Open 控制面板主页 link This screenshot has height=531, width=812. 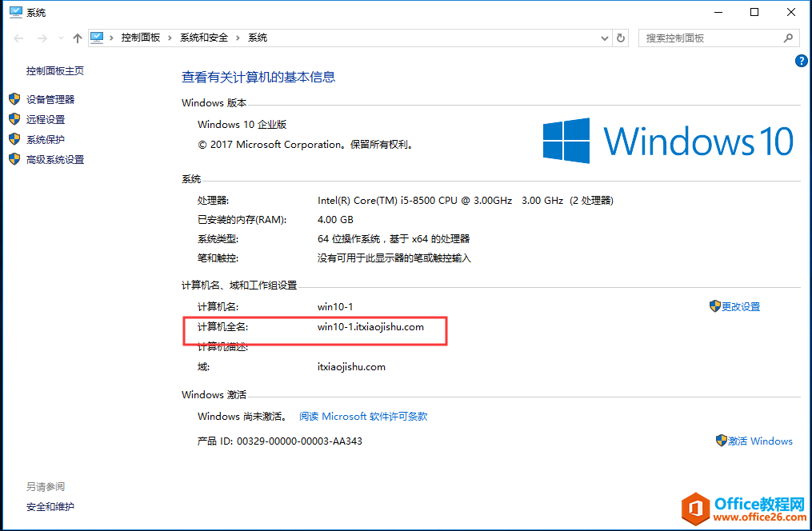(x=55, y=71)
